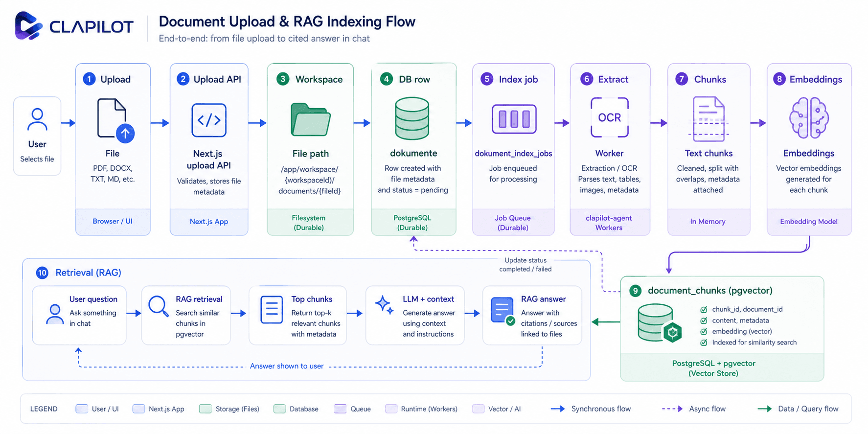Click the green workspace folder icon
This screenshot has height=434, width=868.
311,119
